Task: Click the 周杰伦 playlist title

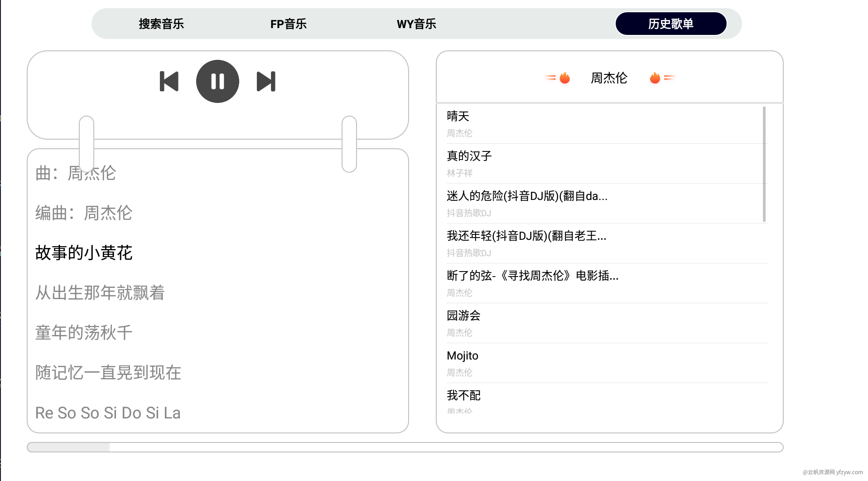Action: click(609, 78)
